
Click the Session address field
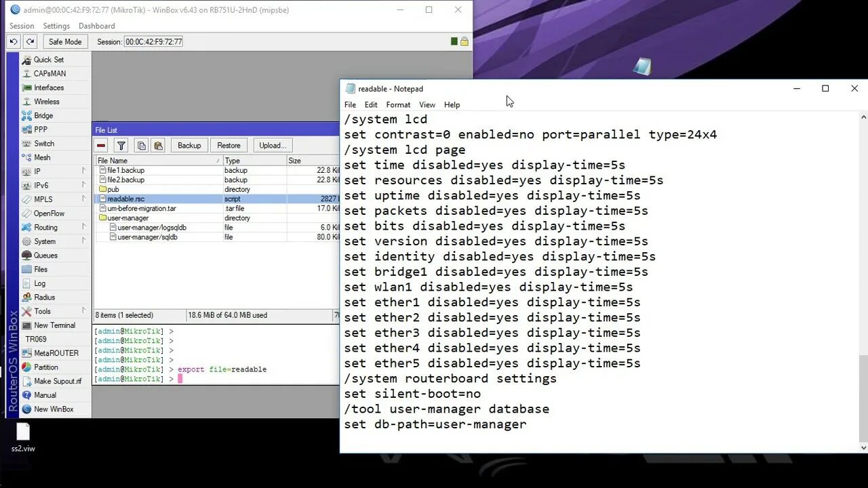coord(154,41)
